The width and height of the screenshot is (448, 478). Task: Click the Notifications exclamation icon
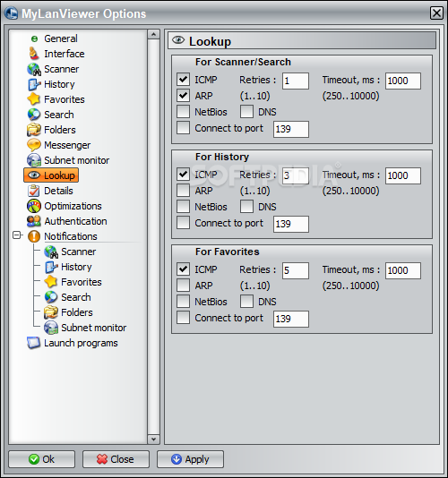click(34, 236)
